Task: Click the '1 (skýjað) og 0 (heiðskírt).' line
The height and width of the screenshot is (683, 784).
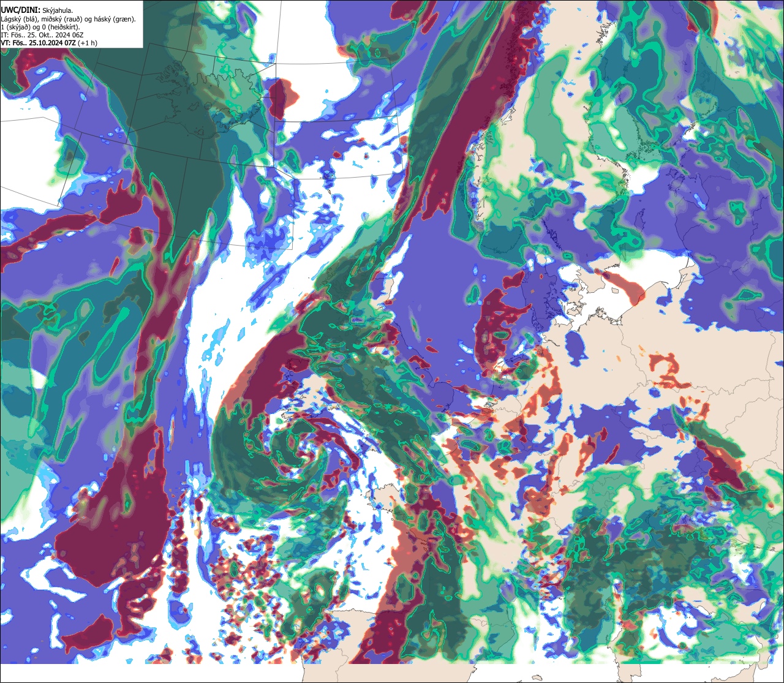Action: (40, 26)
